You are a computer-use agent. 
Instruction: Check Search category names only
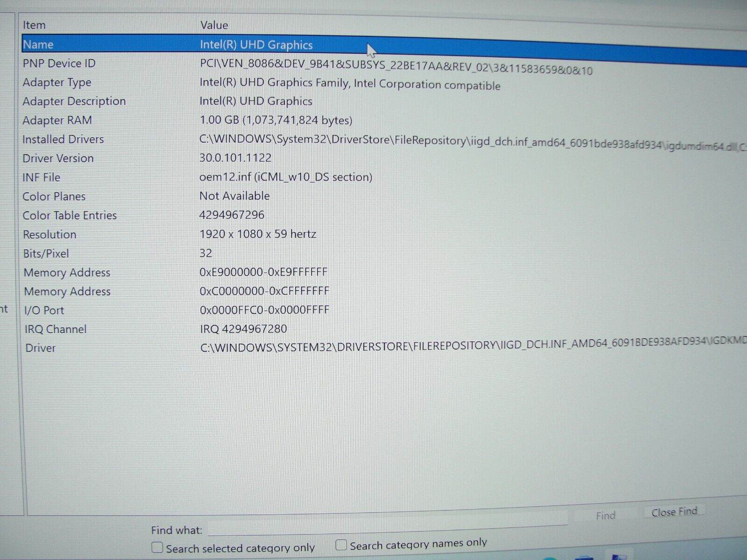[x=341, y=544]
